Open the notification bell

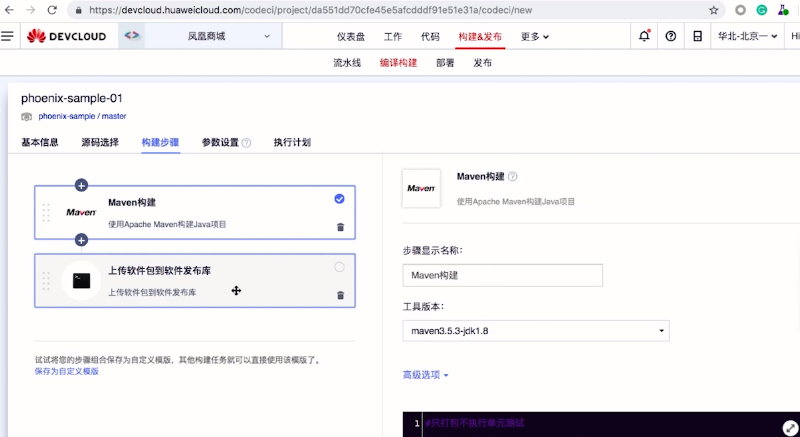point(644,36)
